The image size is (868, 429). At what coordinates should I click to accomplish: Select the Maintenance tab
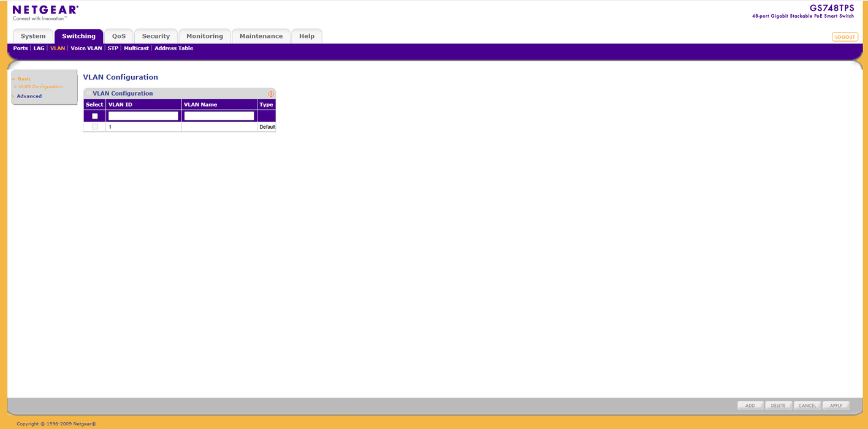261,36
